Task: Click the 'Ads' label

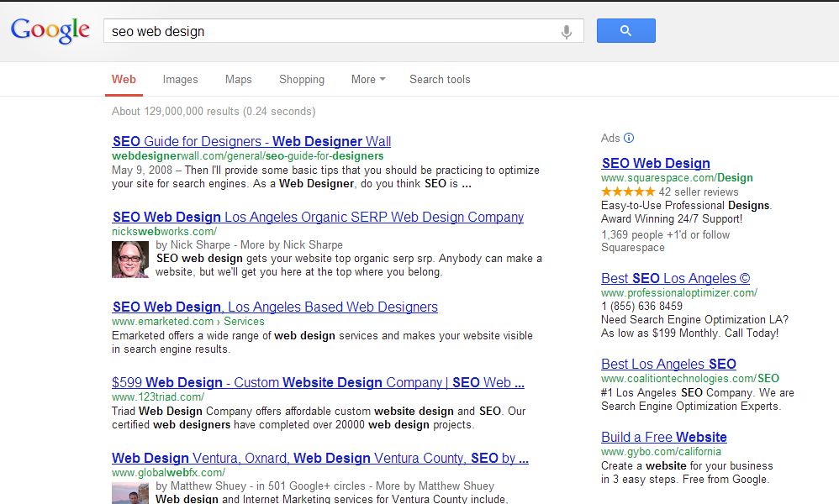Action: pos(610,138)
